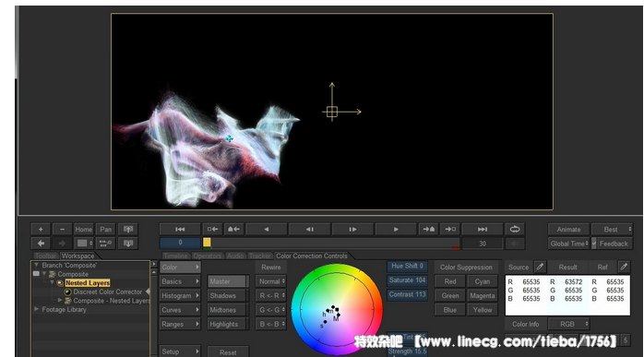Select the Midtones tonal range
This screenshot has width=644, height=357.
click(x=228, y=310)
